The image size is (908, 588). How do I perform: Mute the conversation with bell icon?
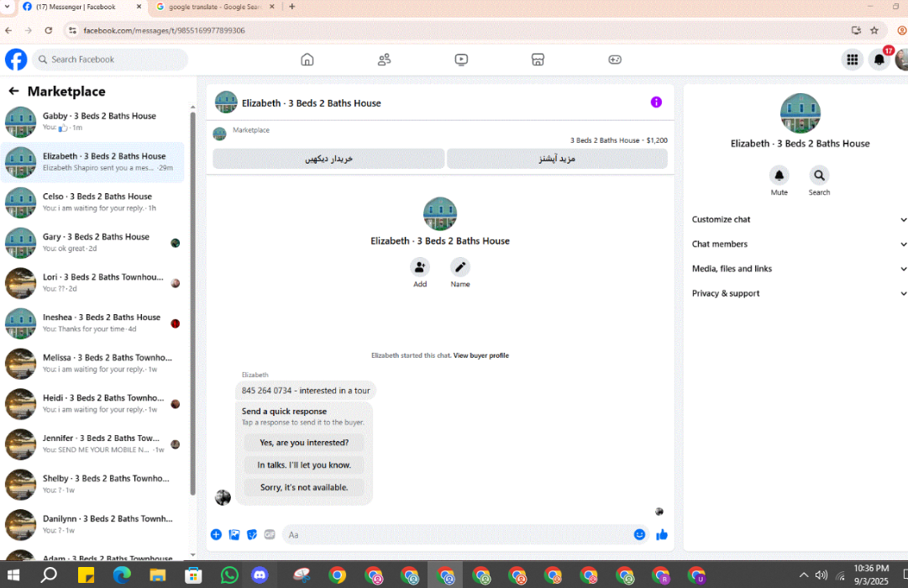(x=779, y=175)
